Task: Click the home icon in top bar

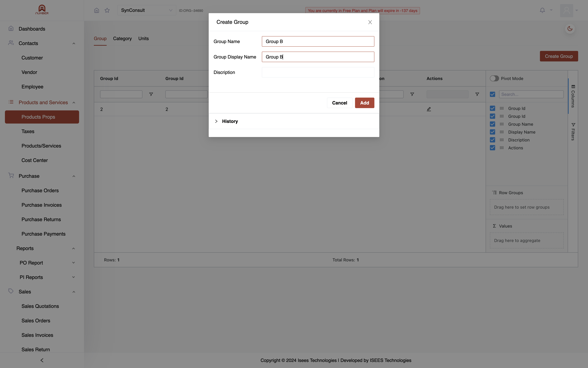Action: pyautogui.click(x=96, y=10)
